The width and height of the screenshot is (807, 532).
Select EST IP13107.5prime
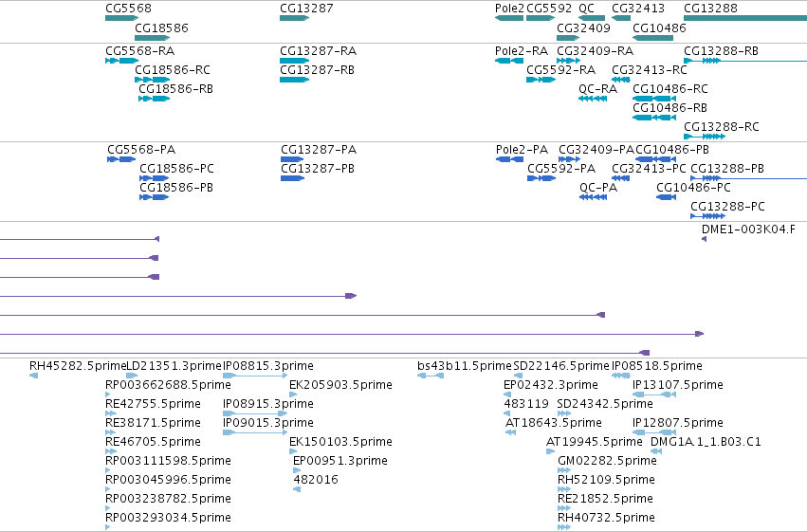pyautogui.click(x=654, y=394)
